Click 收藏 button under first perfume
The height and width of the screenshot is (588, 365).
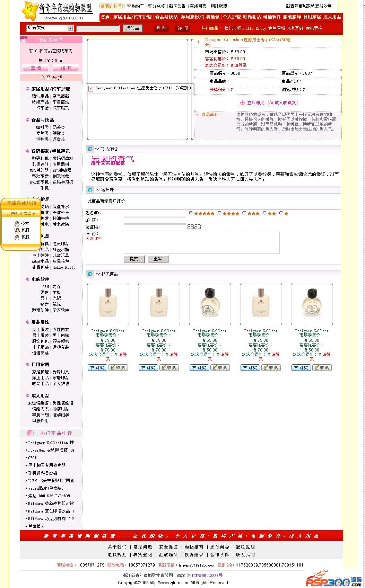pyautogui.click(x=118, y=368)
